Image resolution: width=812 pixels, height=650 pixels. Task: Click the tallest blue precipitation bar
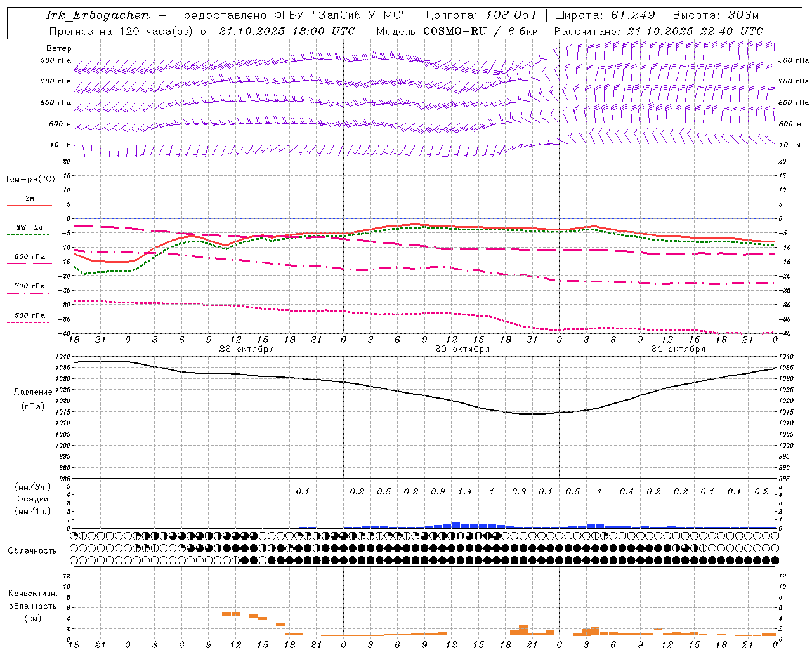[455, 525]
